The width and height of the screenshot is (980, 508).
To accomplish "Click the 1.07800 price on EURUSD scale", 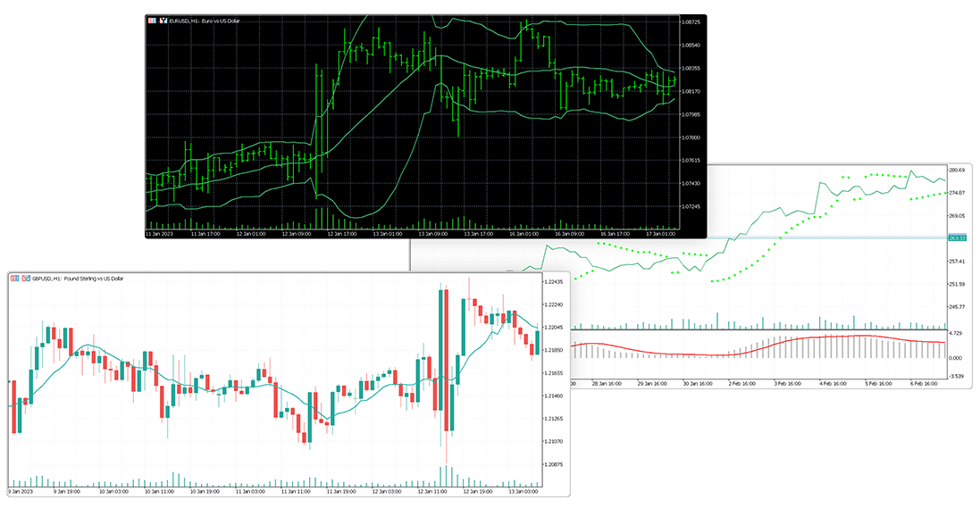I will tap(691, 137).
